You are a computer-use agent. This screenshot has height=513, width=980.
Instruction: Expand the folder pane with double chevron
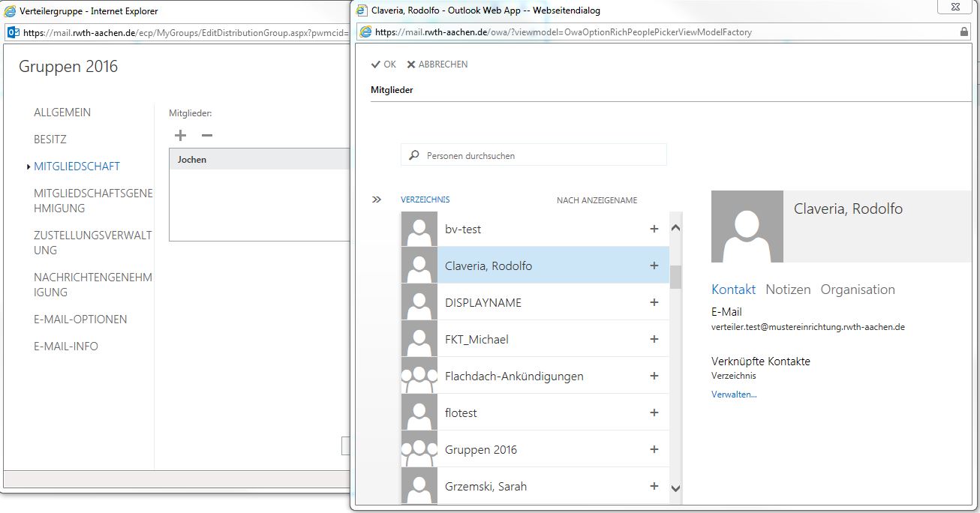click(x=377, y=199)
